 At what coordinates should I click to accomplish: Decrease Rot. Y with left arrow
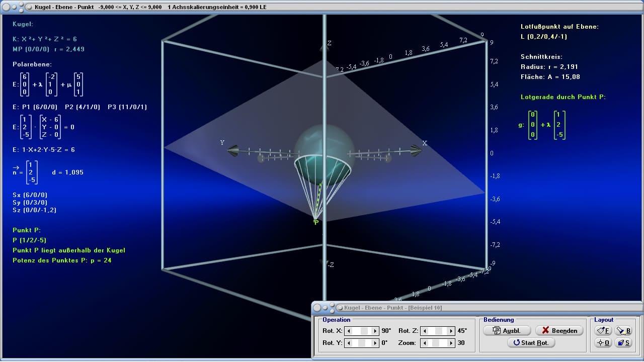point(349,343)
